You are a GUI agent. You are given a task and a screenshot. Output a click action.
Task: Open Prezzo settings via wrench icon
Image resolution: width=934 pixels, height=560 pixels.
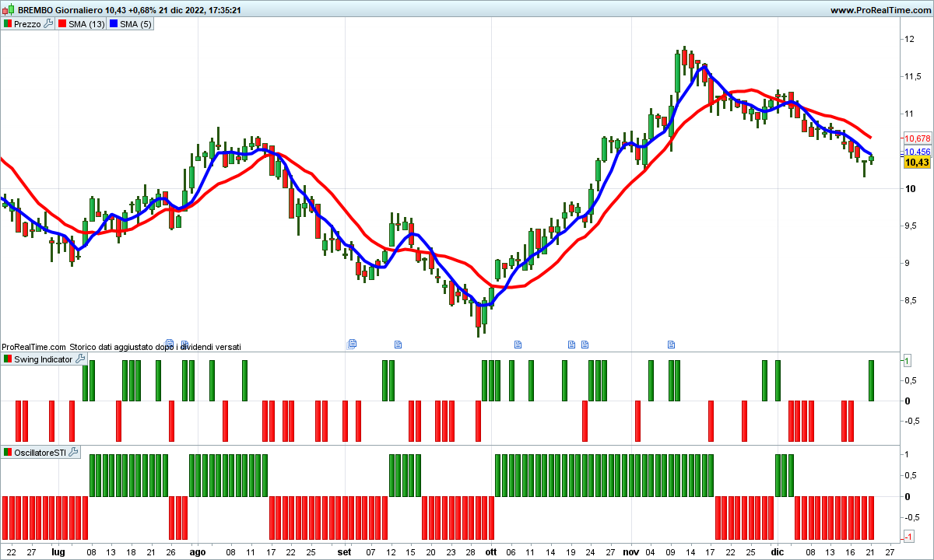pos(48,24)
